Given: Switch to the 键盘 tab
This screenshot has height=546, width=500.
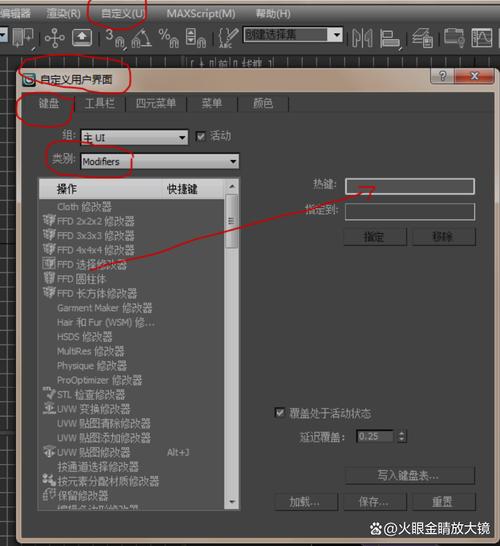Looking at the screenshot, I should tap(49, 103).
